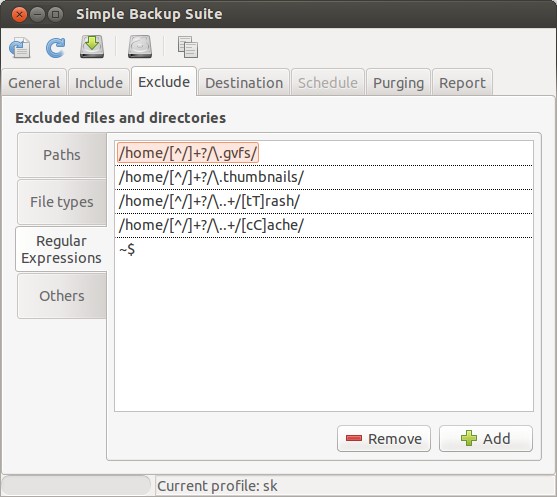Select the File types side tab

62,202
